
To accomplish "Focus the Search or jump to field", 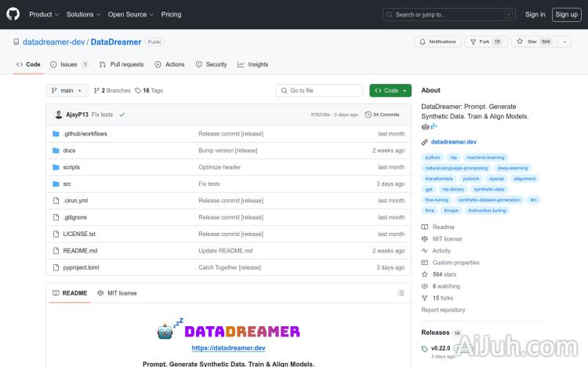I will [x=449, y=15].
